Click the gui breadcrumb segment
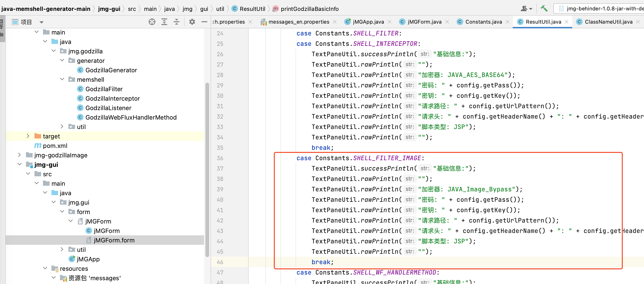Viewport: 644px width, 284px height. pyautogui.click(x=204, y=9)
